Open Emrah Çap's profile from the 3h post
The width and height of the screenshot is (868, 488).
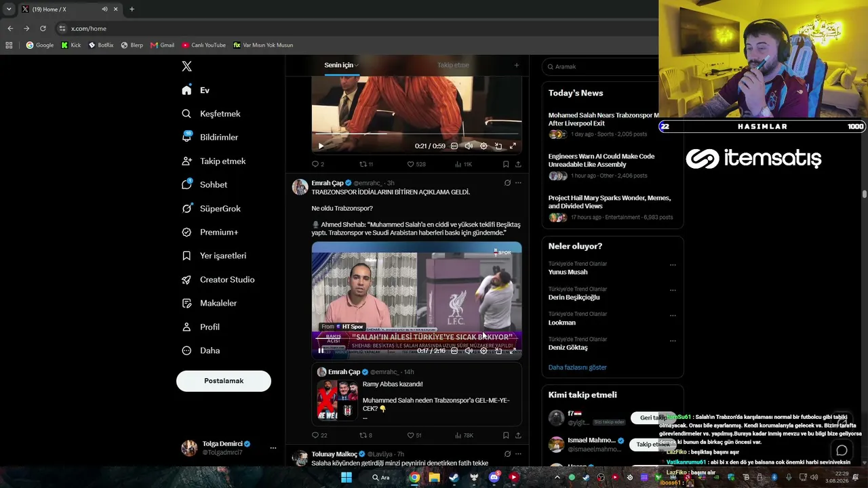click(328, 183)
